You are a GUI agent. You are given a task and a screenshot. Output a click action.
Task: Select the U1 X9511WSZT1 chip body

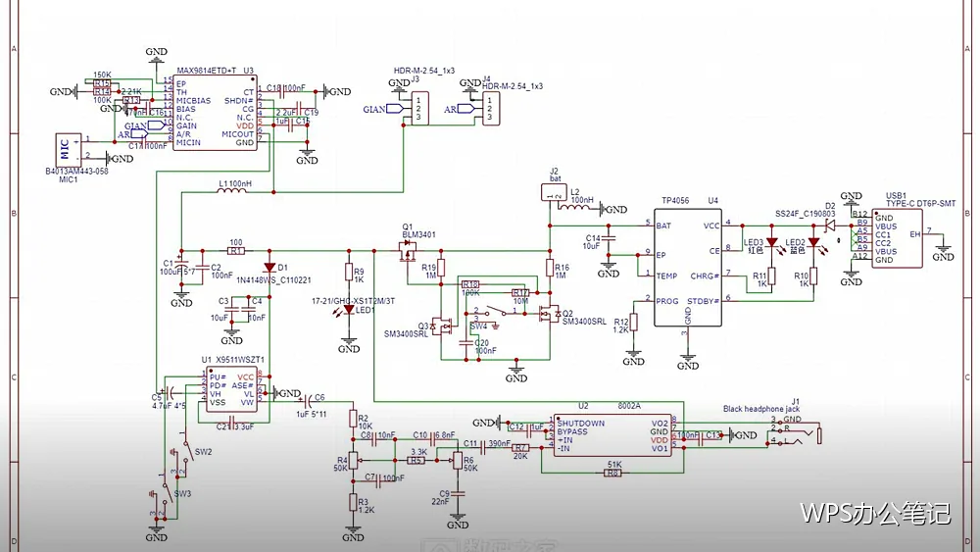coord(230,391)
